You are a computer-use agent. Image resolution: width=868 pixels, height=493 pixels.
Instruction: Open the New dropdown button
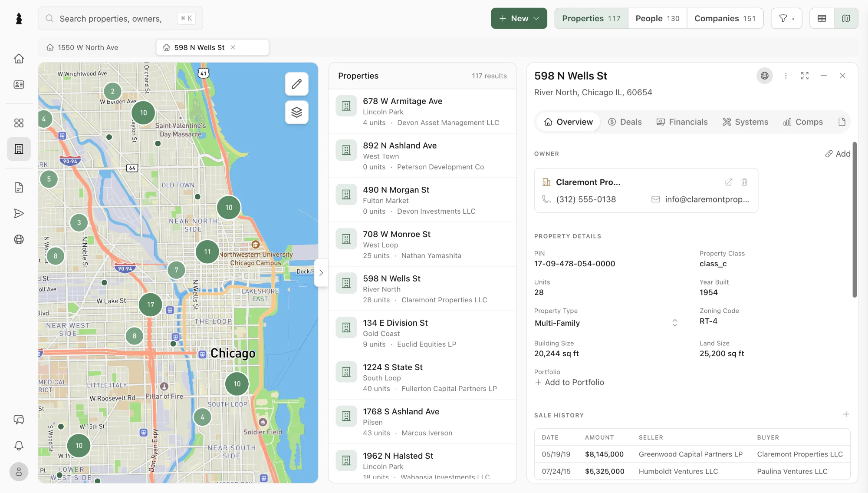point(519,18)
